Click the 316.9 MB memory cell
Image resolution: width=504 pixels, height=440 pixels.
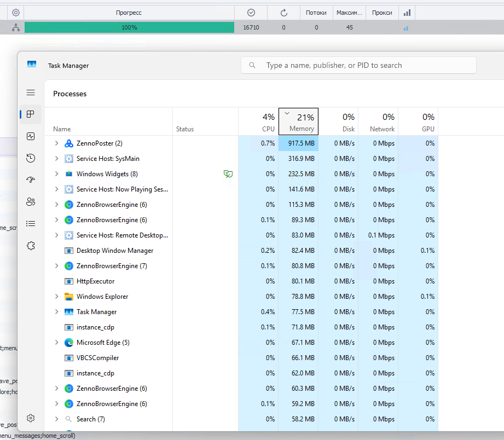point(298,159)
